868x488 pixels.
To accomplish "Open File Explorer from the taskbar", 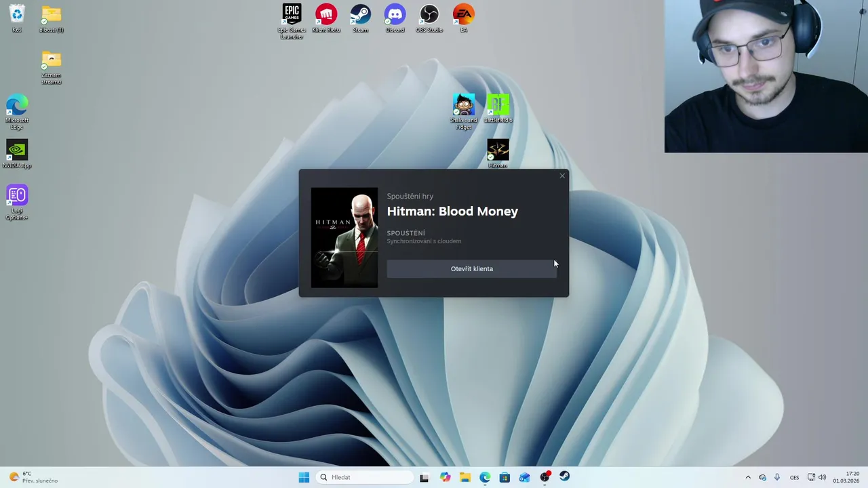I will click(465, 477).
